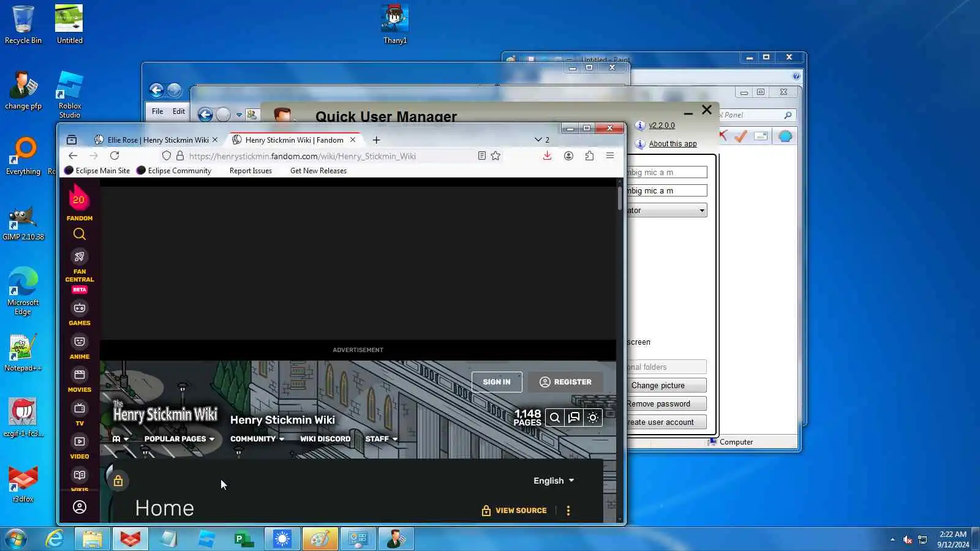Open the three-dot more actions menu beside View Source
Viewport: 980px width, 551px height.
point(568,511)
